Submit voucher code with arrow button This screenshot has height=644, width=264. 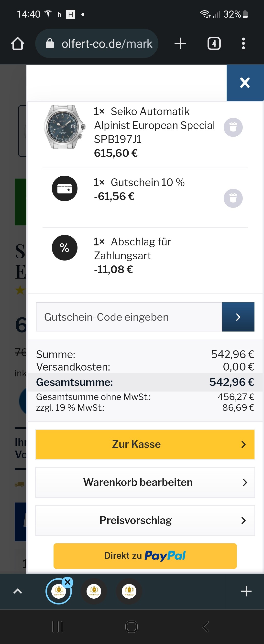pyautogui.click(x=238, y=317)
